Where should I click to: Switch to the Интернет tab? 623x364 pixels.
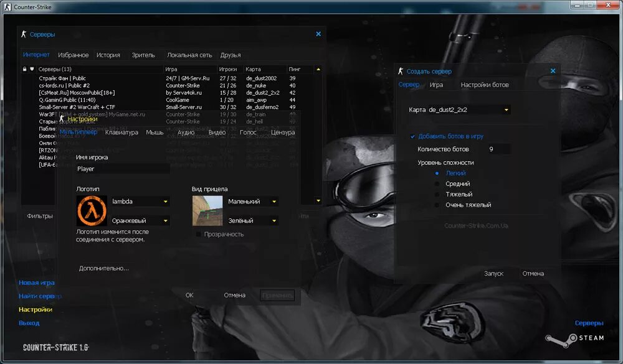point(36,55)
